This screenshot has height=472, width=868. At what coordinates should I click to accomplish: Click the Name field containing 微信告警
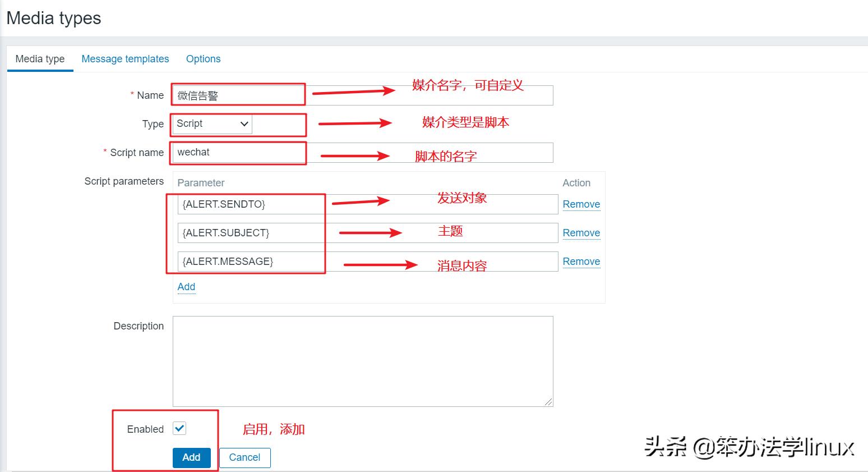pyautogui.click(x=238, y=94)
